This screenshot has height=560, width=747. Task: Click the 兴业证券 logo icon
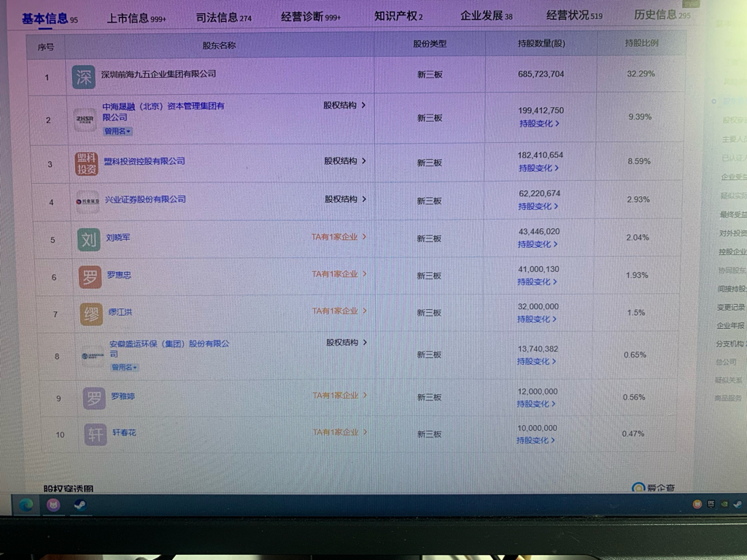coord(88,201)
